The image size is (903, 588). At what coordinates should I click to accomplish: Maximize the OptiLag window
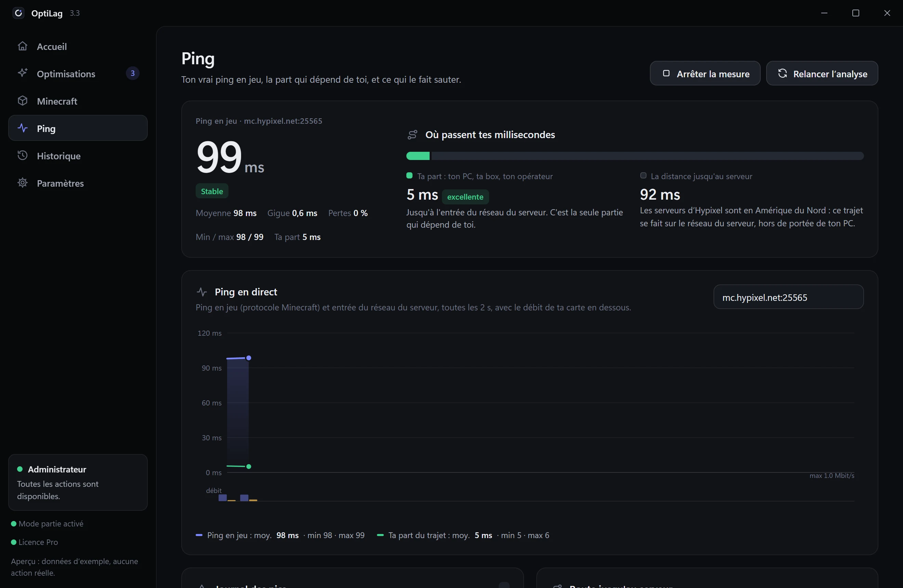855,13
